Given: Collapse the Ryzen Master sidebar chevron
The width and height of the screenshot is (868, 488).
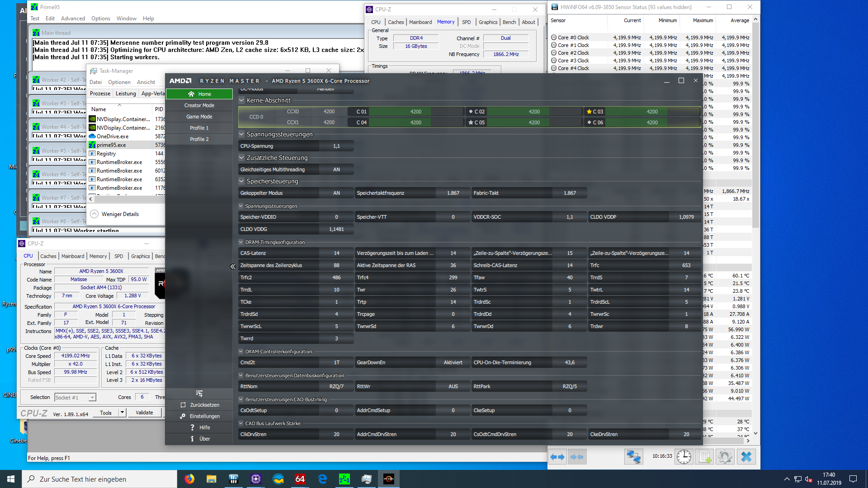Looking at the screenshot, I should coord(233,267).
